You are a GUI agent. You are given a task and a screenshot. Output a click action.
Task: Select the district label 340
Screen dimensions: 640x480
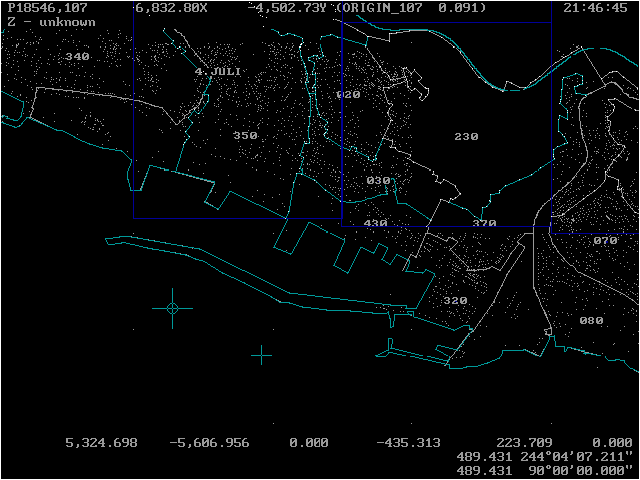pos(77,56)
